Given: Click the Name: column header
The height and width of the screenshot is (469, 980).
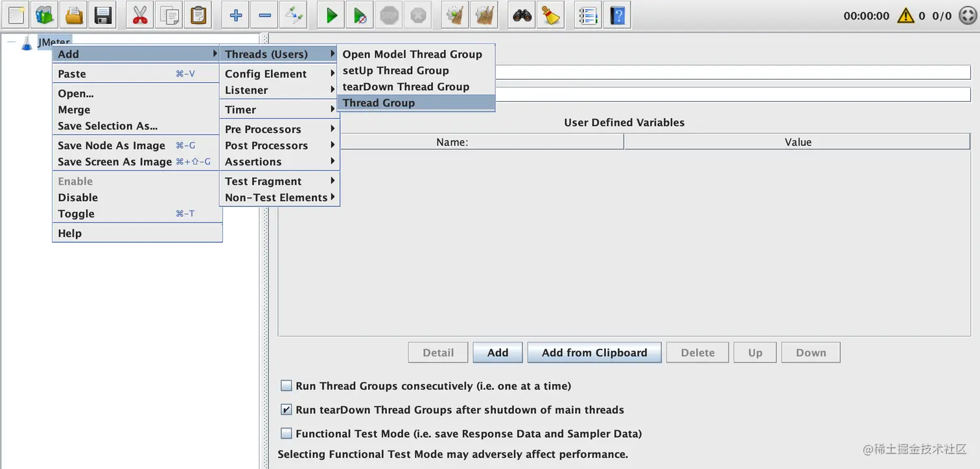Looking at the screenshot, I should click(x=452, y=142).
